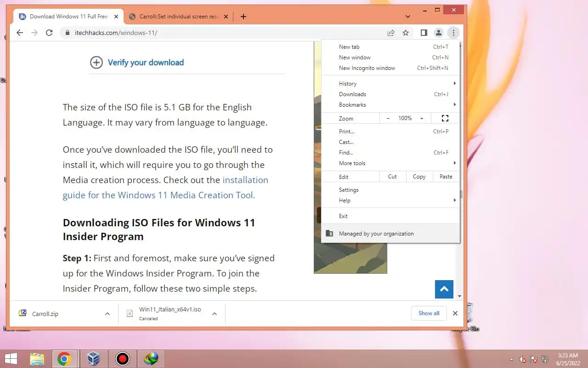Show hidden system tray icons
The image size is (588, 368).
pos(511,359)
